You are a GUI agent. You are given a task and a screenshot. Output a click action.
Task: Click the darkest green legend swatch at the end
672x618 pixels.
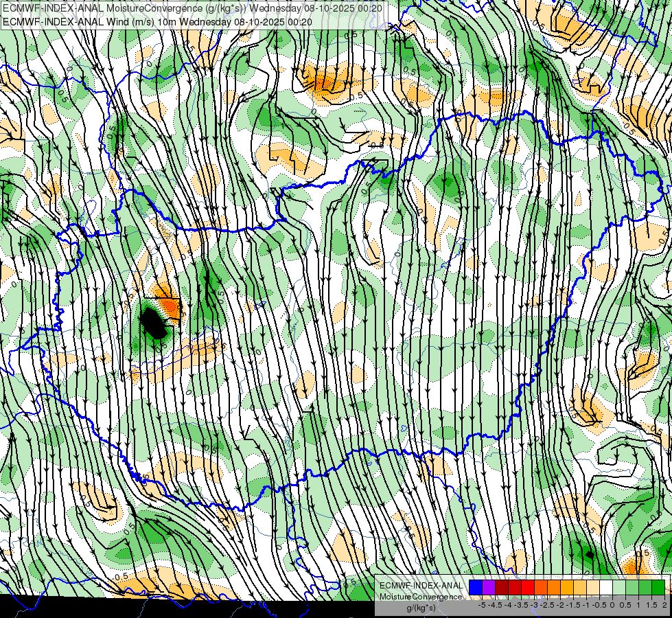(x=658, y=587)
